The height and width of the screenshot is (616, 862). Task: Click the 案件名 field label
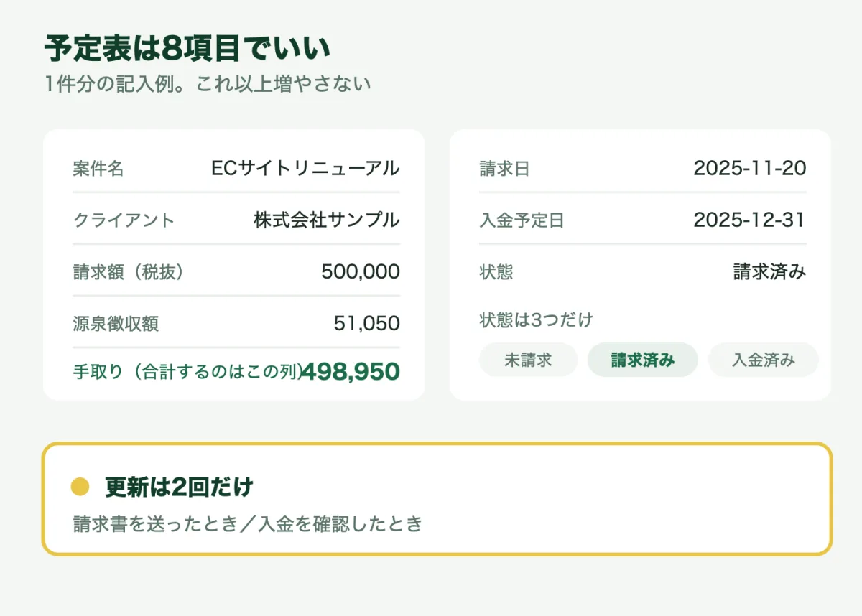coord(98,169)
